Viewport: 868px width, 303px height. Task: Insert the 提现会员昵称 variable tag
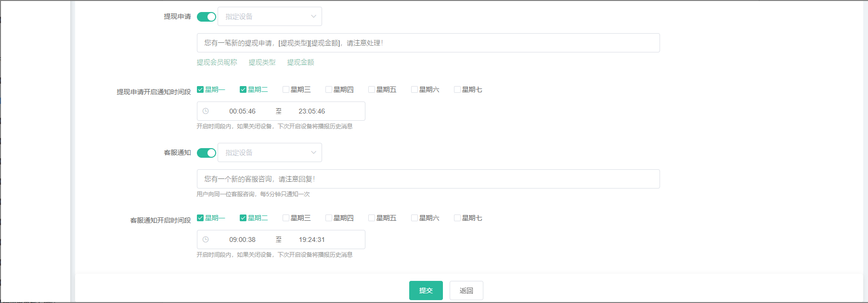click(217, 63)
